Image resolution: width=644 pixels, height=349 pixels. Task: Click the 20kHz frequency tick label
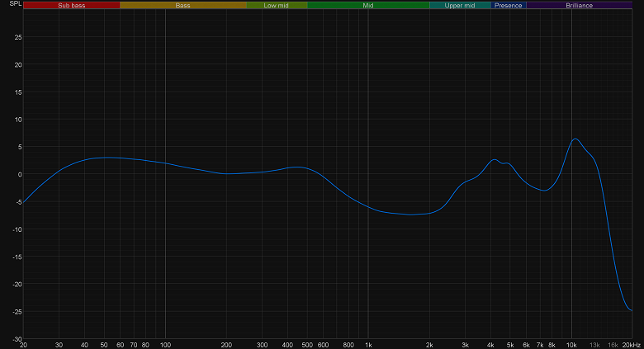(x=632, y=345)
